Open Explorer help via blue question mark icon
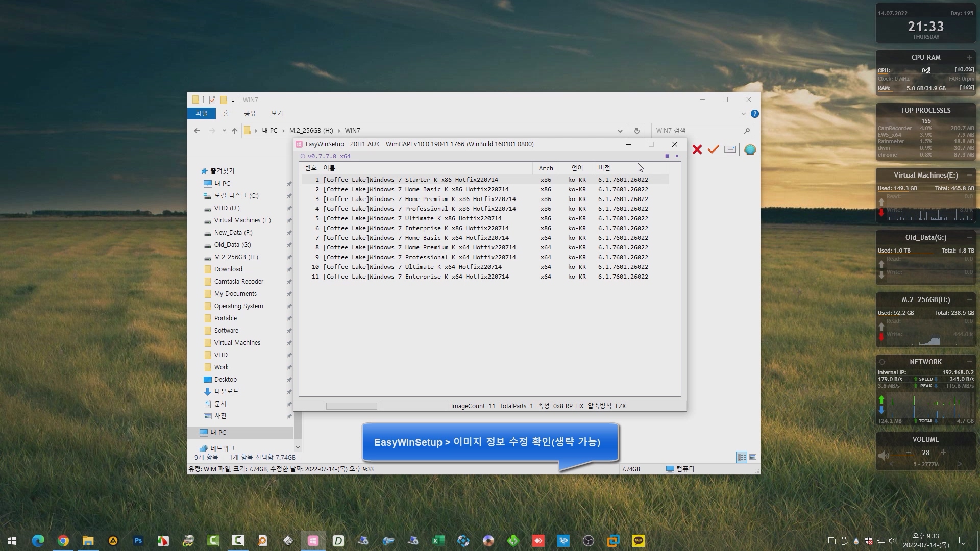The height and width of the screenshot is (551, 980). coord(754,114)
